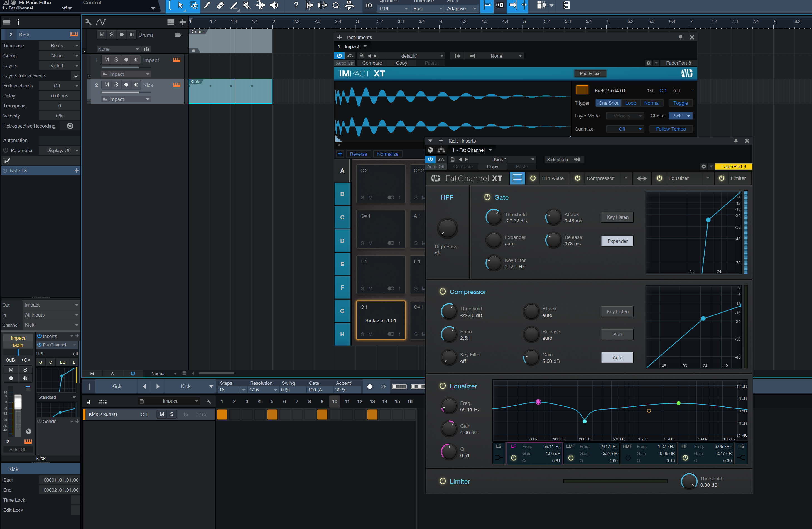Screen dimensions: 812x529
Task: Open the Out Impact routing dropdown
Action: coord(51,305)
